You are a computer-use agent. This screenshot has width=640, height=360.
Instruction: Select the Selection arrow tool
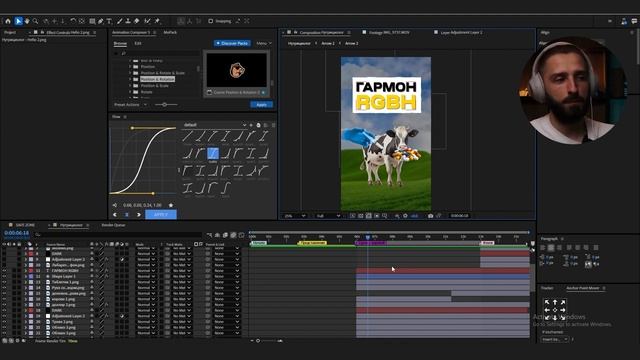point(18,21)
